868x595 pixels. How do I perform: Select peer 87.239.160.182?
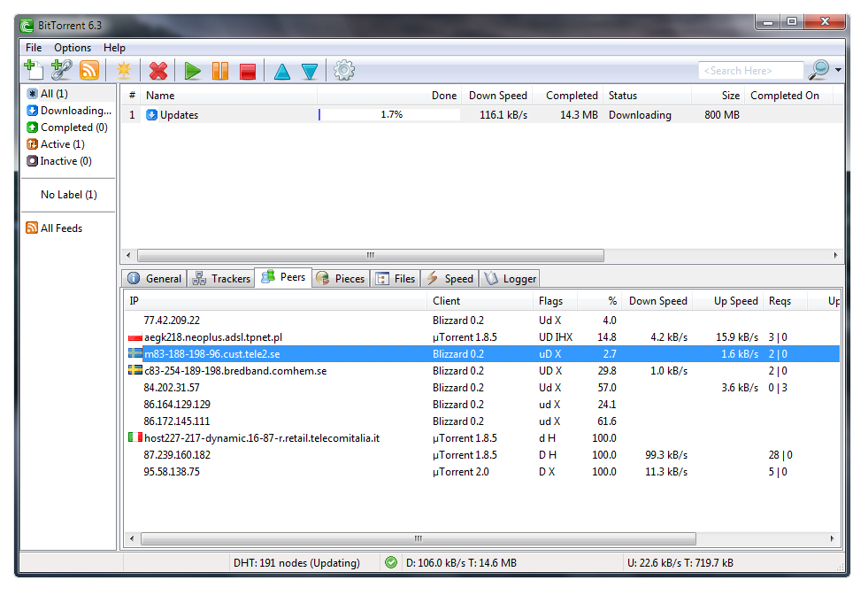[x=481, y=455]
